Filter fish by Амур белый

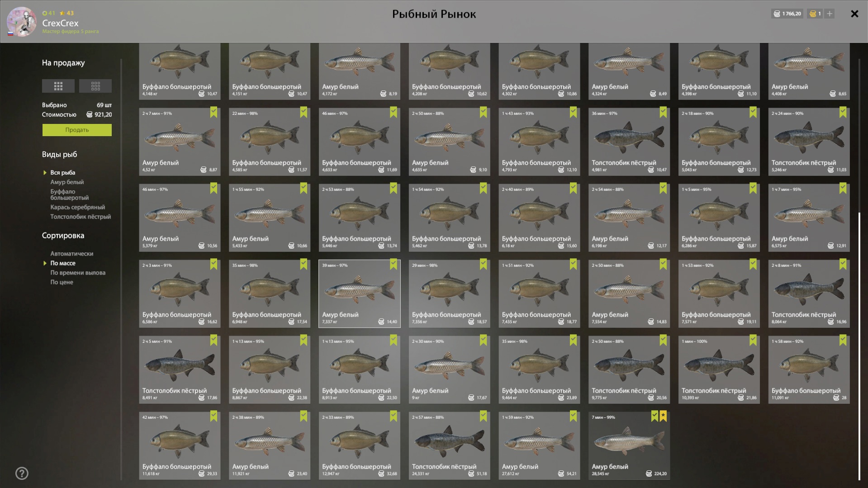coord(67,182)
